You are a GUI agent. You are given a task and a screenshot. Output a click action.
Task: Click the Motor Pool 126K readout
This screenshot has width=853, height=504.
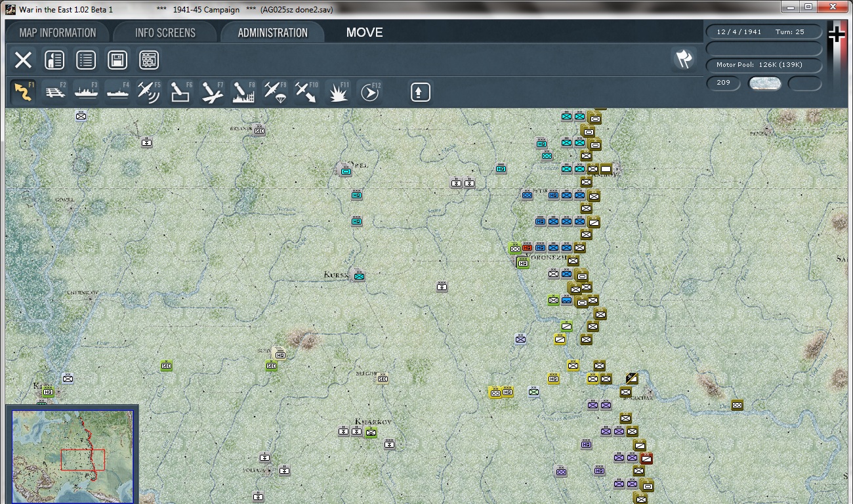pyautogui.click(x=764, y=64)
